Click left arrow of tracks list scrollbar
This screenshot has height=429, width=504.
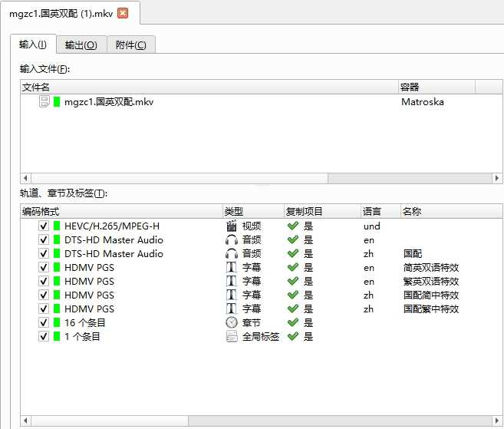click(x=25, y=421)
